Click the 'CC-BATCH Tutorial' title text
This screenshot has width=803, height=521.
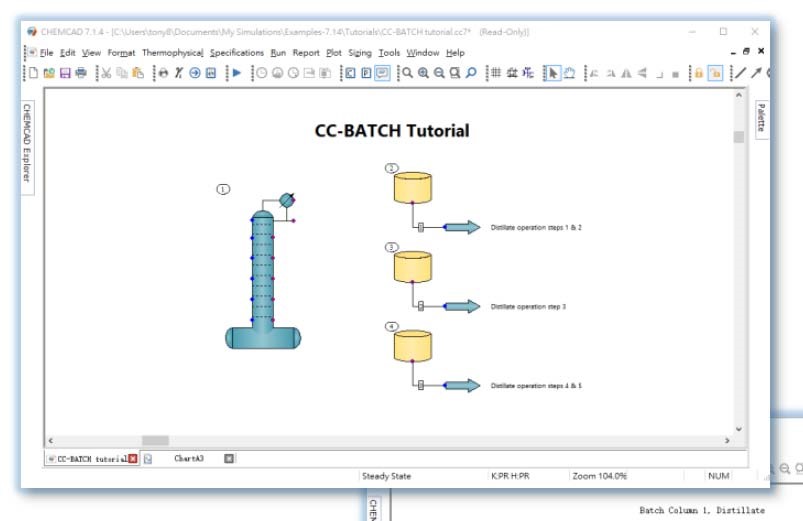[392, 131]
